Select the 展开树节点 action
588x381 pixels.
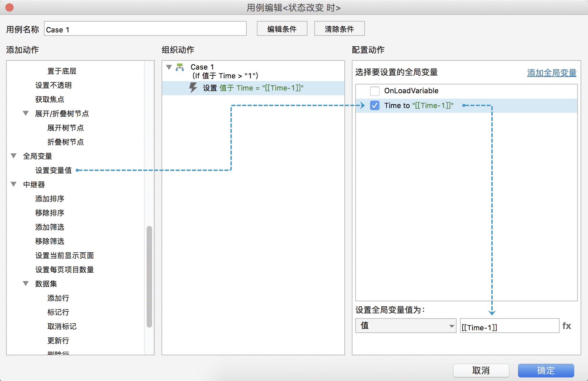[66, 128]
